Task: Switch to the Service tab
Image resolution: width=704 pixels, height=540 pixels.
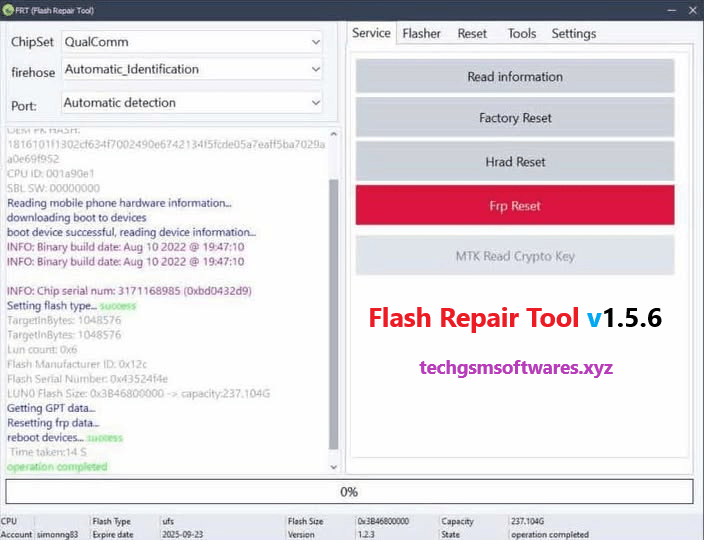Action: pos(371,33)
